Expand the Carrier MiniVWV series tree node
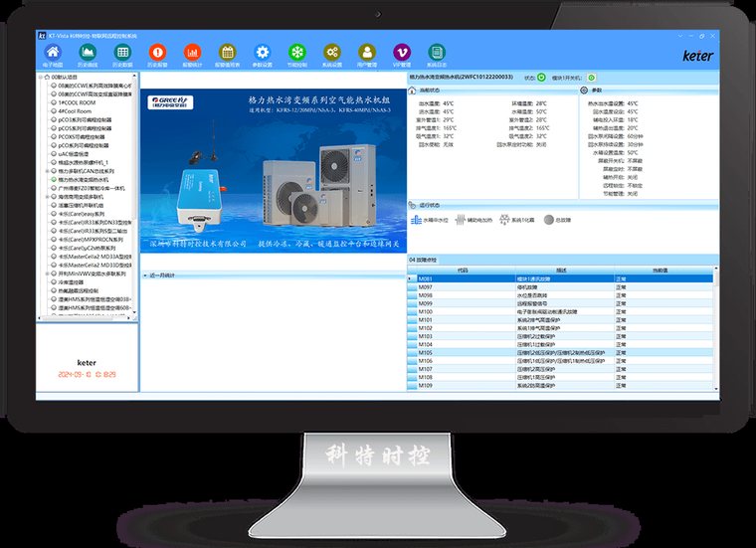 pos(48,274)
